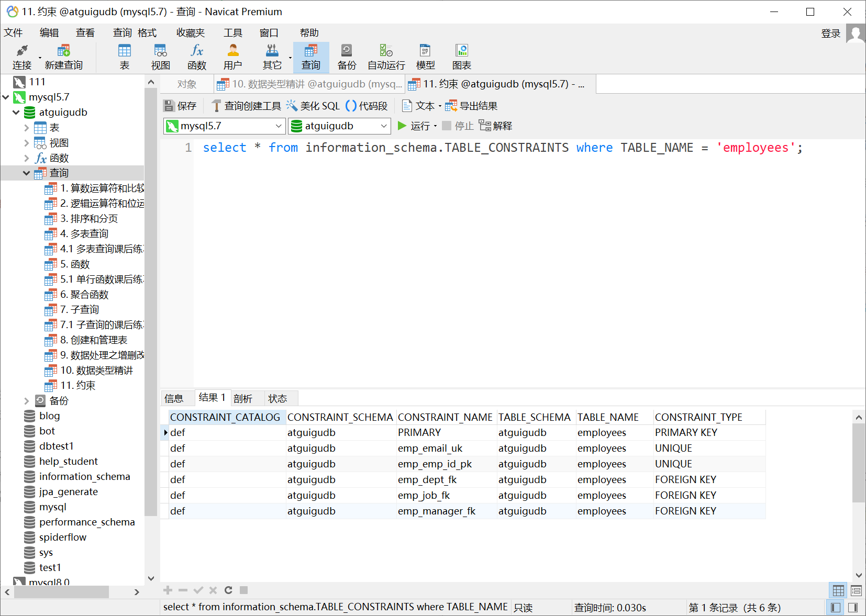This screenshot has height=616, width=866.
Task: Select the performance_schema database
Action: click(87, 522)
